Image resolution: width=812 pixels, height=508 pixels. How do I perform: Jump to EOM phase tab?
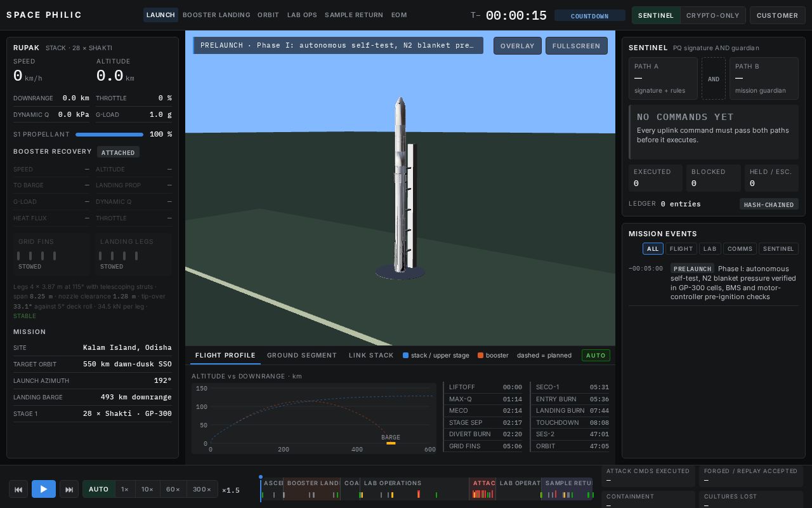399,15
